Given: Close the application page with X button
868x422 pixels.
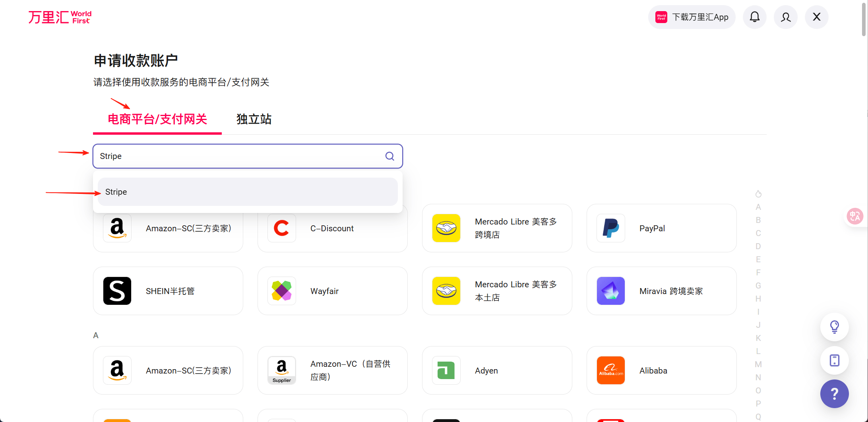Looking at the screenshot, I should point(816,17).
